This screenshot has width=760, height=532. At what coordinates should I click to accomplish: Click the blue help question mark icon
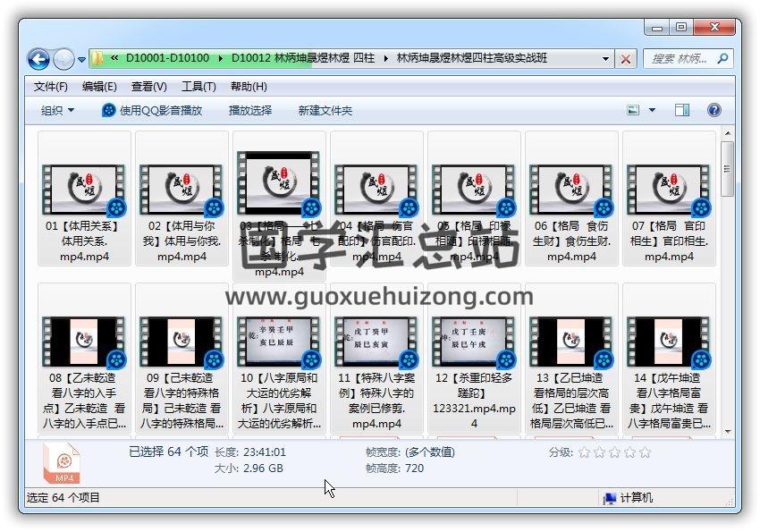pos(714,110)
